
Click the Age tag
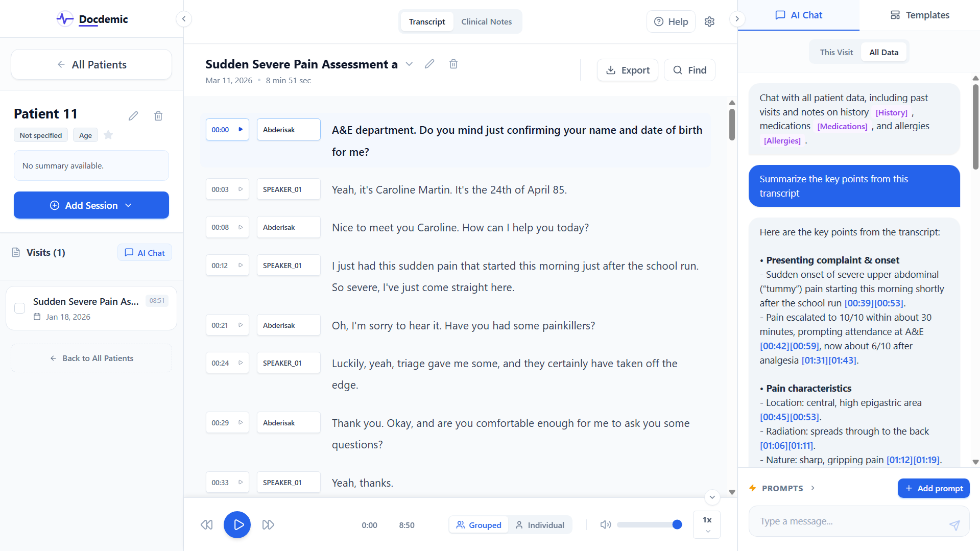point(86,135)
